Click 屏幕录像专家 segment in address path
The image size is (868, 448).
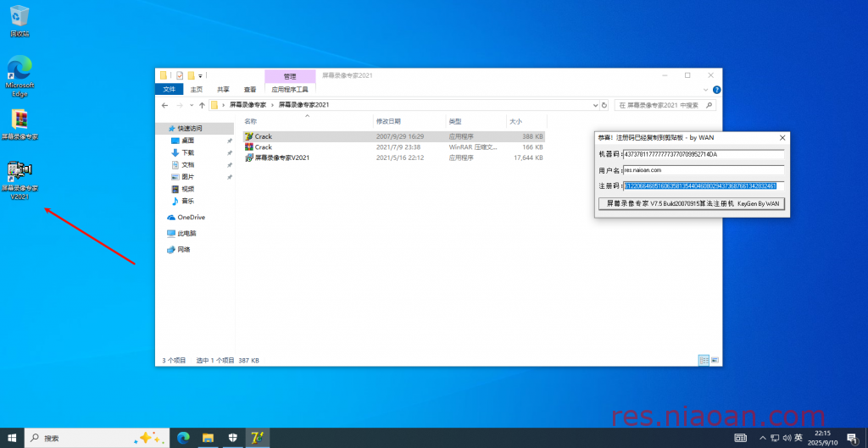[x=248, y=104]
